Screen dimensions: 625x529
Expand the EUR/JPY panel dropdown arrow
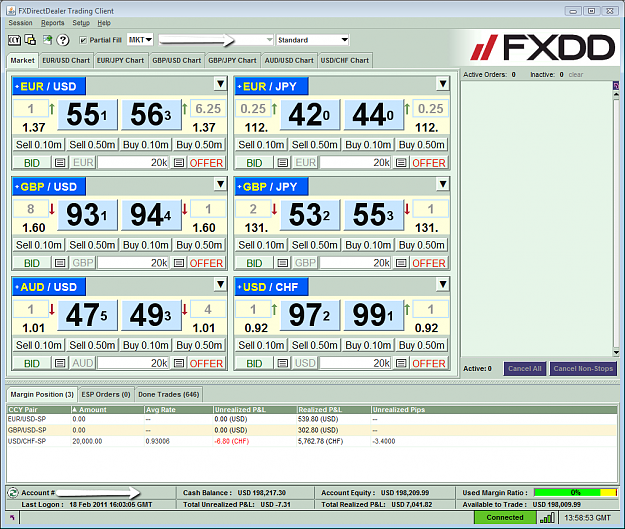click(443, 84)
